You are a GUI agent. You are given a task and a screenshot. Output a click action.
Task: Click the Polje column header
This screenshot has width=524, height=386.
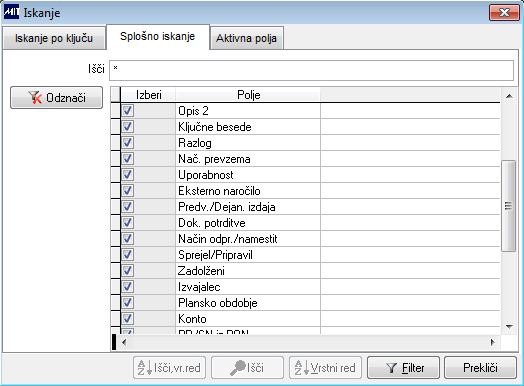248,95
